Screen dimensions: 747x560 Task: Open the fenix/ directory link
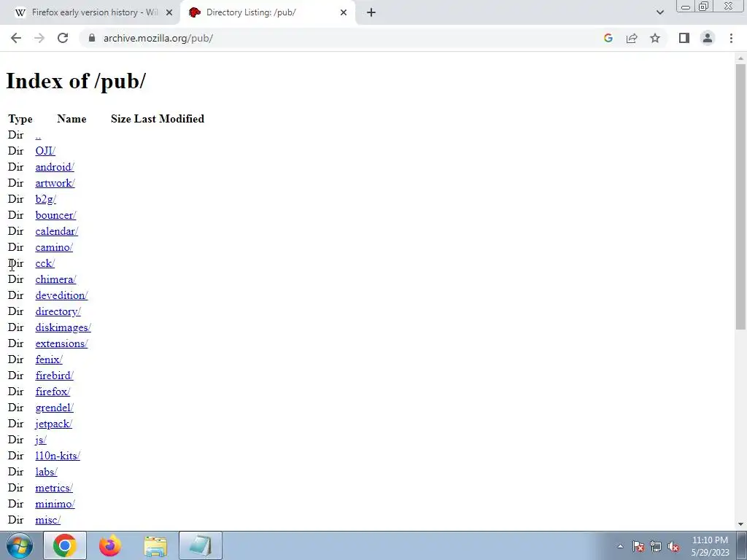[x=49, y=359]
